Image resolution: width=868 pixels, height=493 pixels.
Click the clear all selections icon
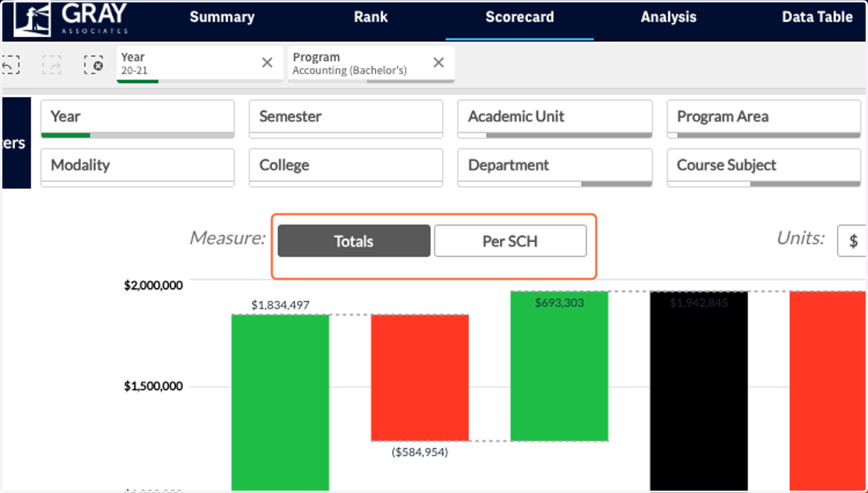click(94, 64)
